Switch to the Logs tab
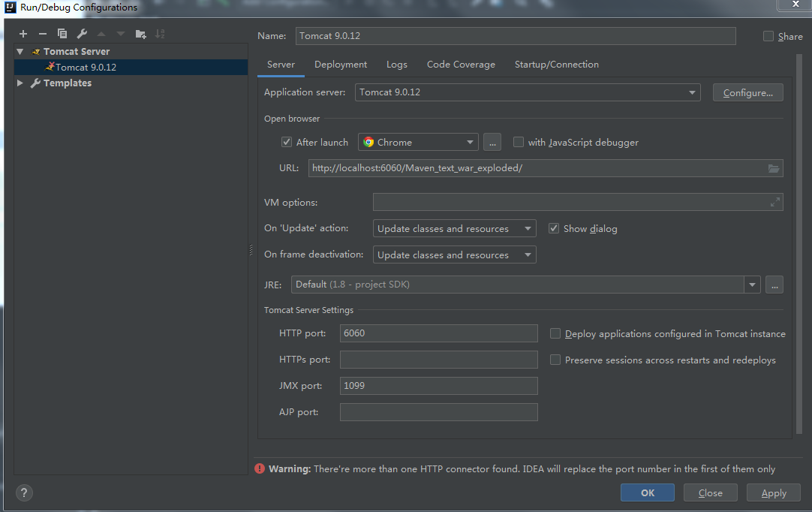812x512 pixels. tap(397, 65)
